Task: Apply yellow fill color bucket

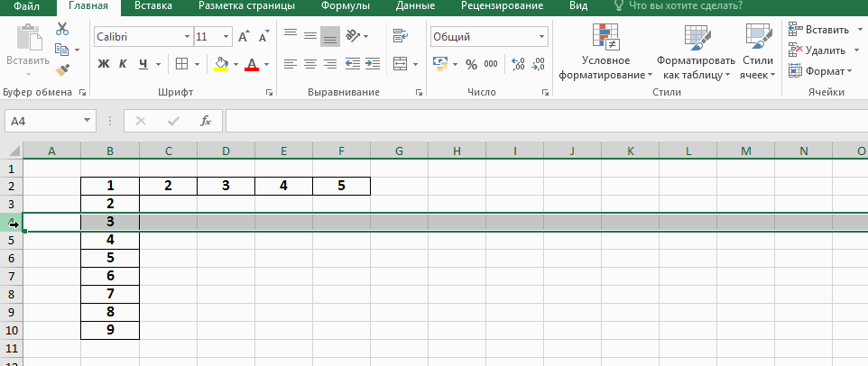Action: tap(221, 64)
